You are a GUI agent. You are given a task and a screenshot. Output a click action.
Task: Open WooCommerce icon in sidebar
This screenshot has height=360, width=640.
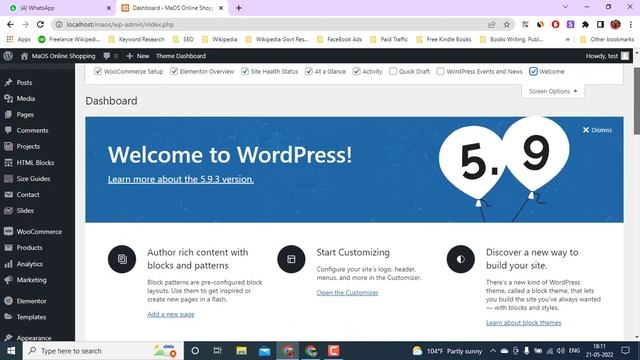[x=9, y=231]
